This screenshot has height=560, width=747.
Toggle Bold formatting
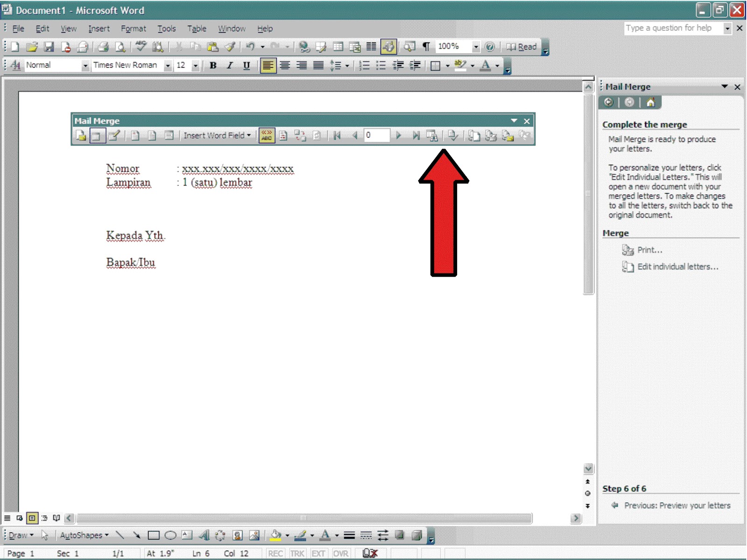(x=213, y=65)
